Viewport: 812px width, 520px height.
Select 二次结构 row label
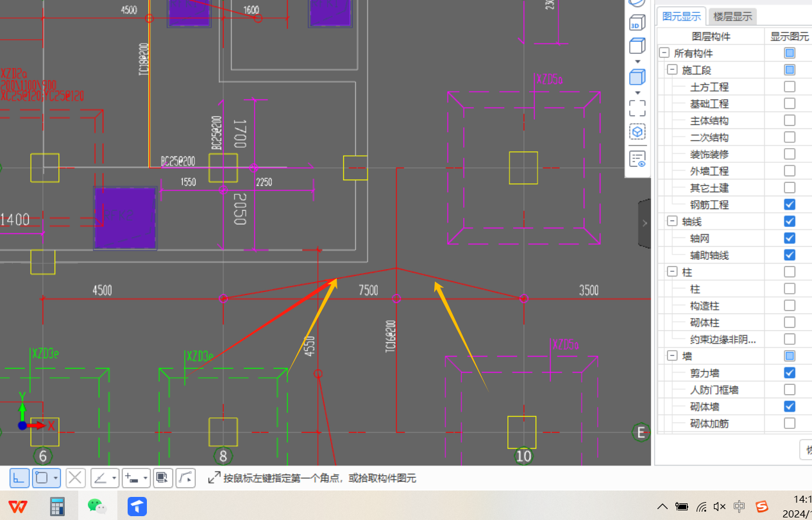point(709,137)
